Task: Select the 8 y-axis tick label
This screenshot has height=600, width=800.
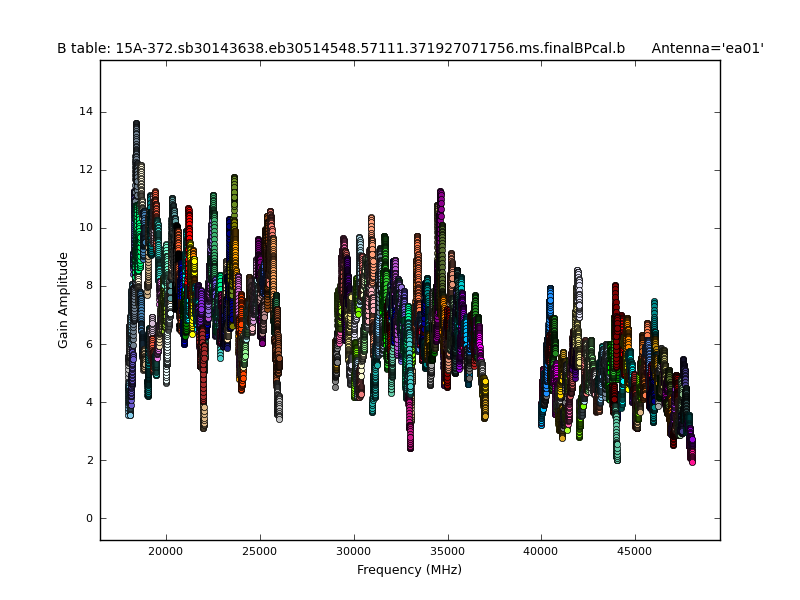Action: pyautogui.click(x=90, y=286)
